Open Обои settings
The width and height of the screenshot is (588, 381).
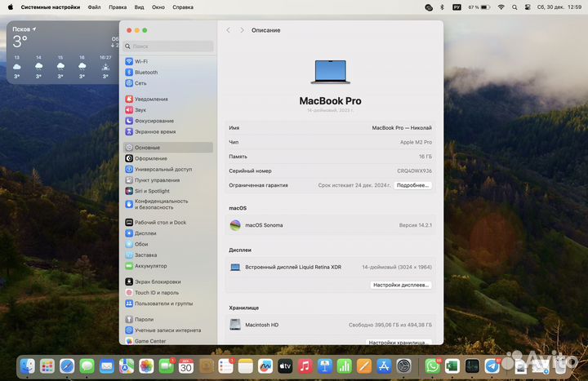(x=168, y=244)
